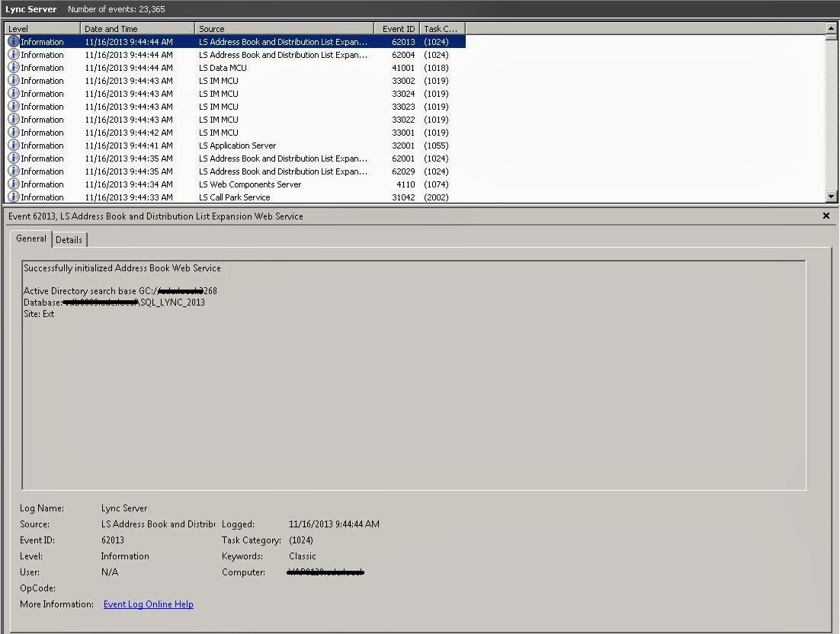Click the event title header 'Event 62013, LS Address Book'
The height and width of the screenshot is (634, 840).
pyautogui.click(x=156, y=216)
